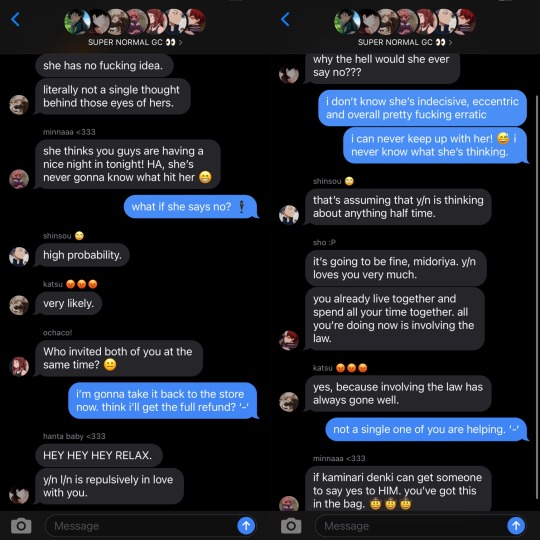Select the 'what if she says no?' bubble
The width and height of the screenshot is (540, 540).
190,207
